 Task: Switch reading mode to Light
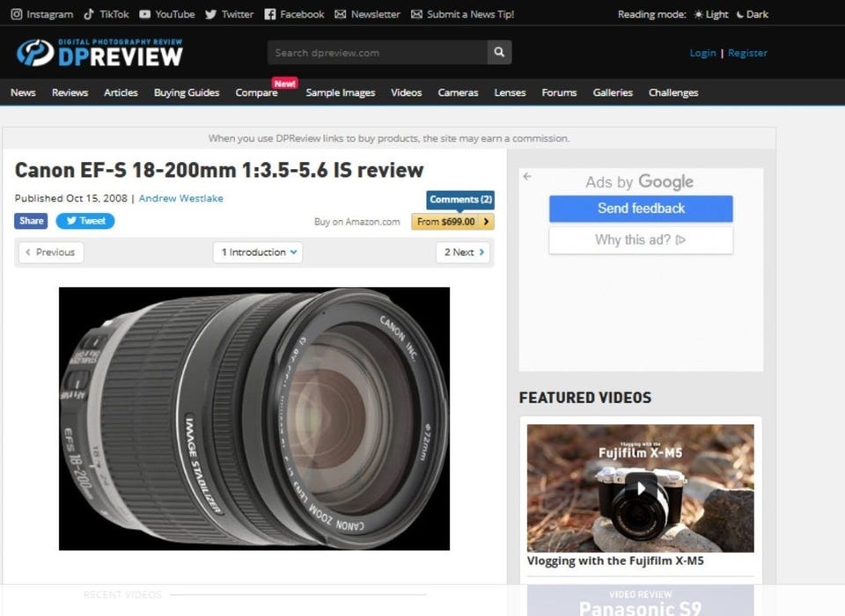(711, 15)
